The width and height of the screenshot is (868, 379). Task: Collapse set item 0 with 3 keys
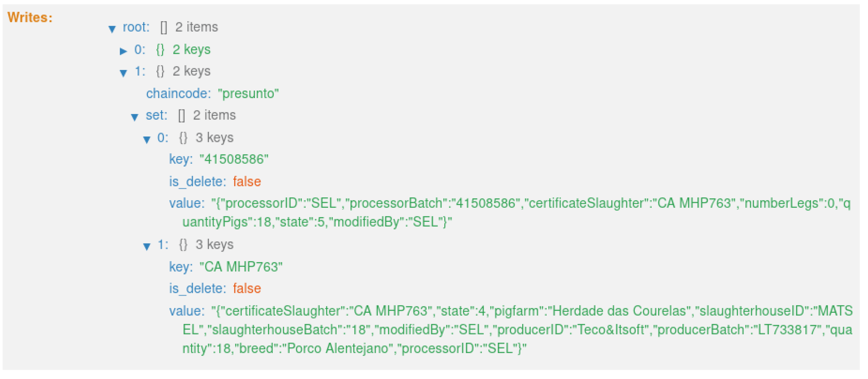point(147,139)
